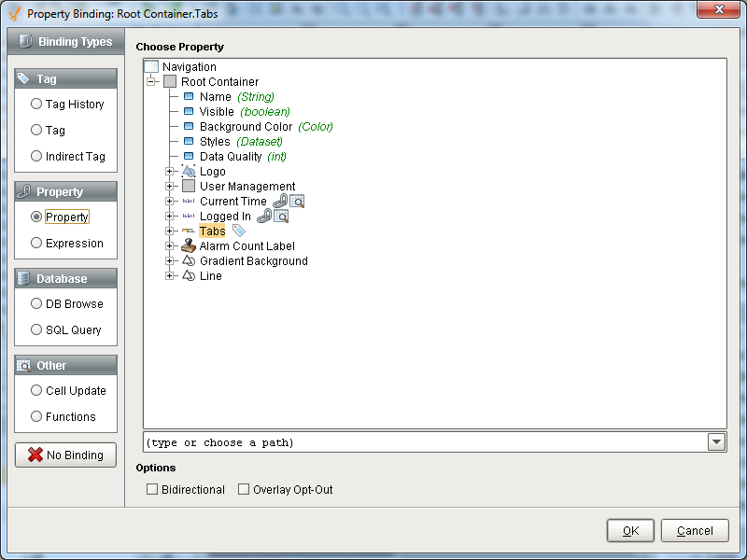Click the Background Color property row

tap(246, 126)
